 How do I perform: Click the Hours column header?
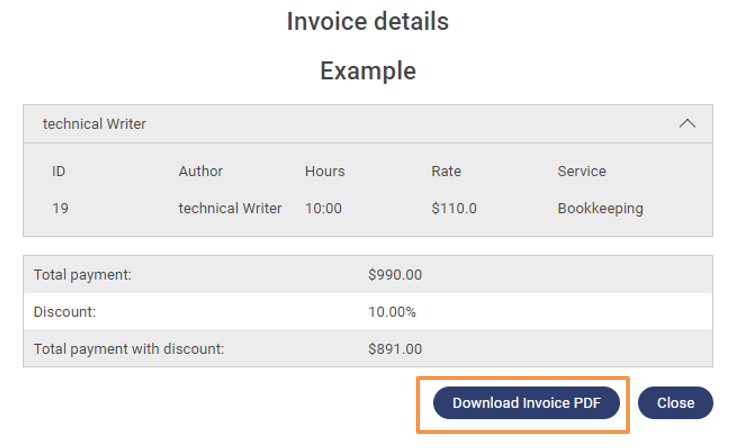(x=325, y=171)
